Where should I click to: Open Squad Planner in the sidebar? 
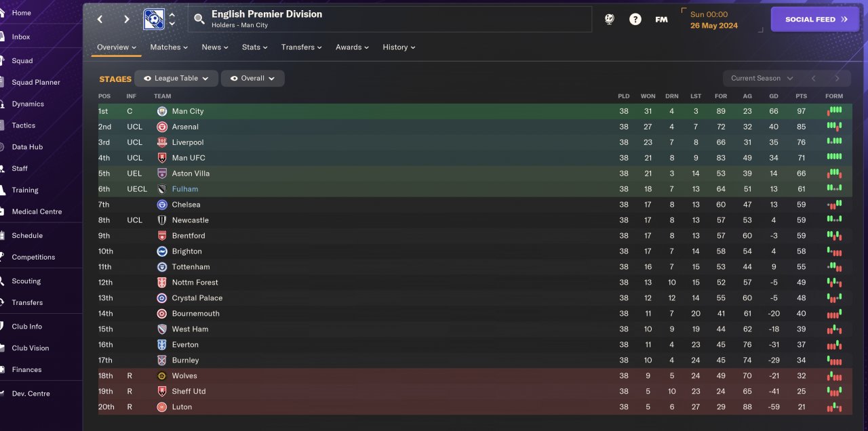pyautogui.click(x=36, y=82)
